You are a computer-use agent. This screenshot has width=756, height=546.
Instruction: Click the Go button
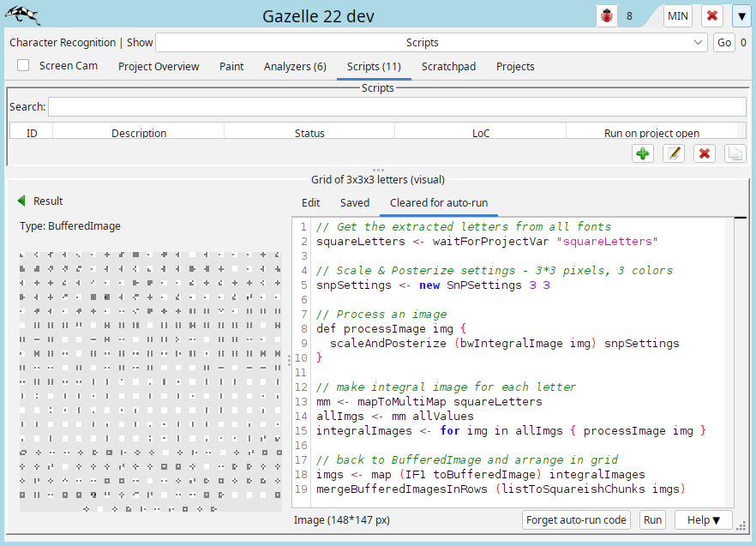pyautogui.click(x=723, y=43)
